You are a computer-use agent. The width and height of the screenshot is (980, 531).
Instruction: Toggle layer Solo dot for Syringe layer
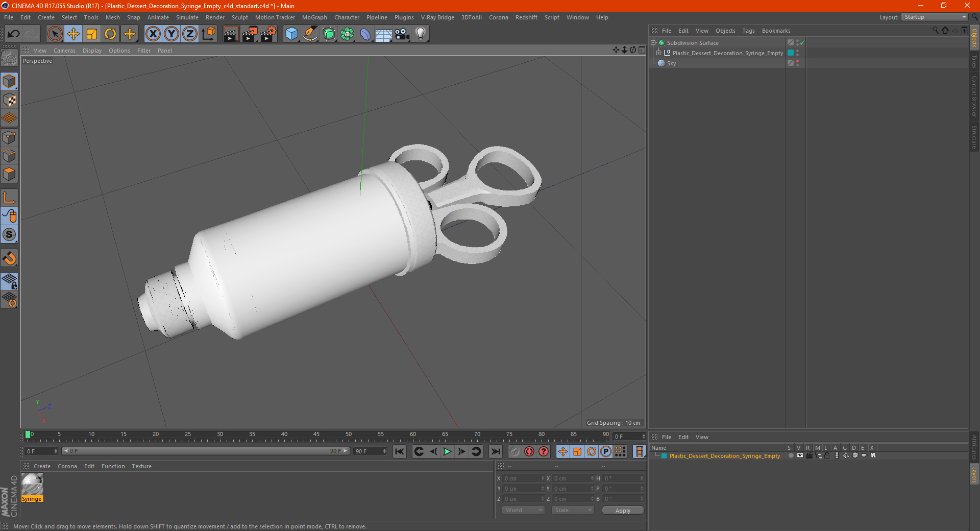point(791,455)
